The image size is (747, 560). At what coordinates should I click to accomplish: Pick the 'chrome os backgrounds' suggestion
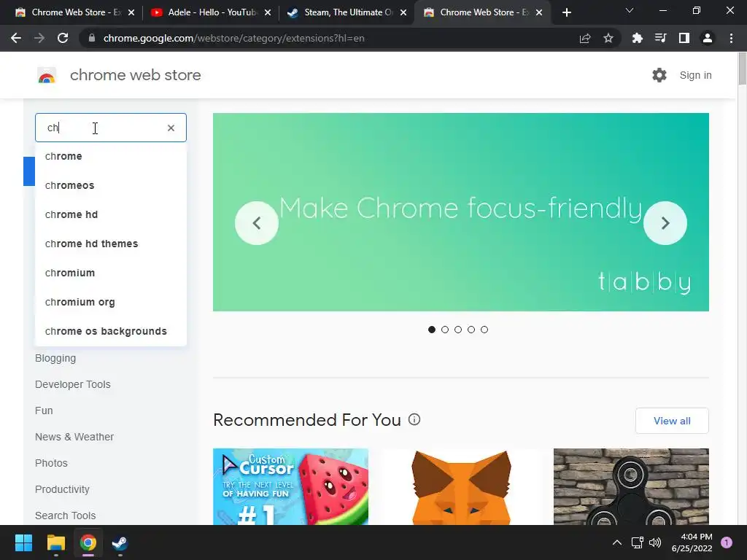[111, 331]
